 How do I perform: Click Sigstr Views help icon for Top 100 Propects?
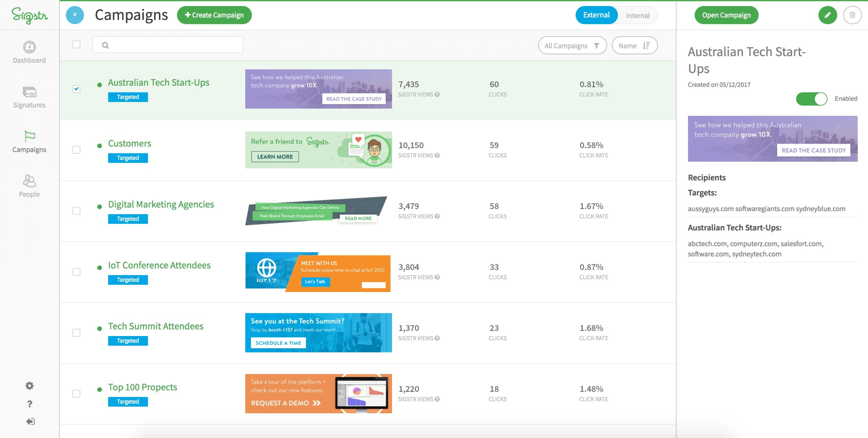(x=437, y=399)
